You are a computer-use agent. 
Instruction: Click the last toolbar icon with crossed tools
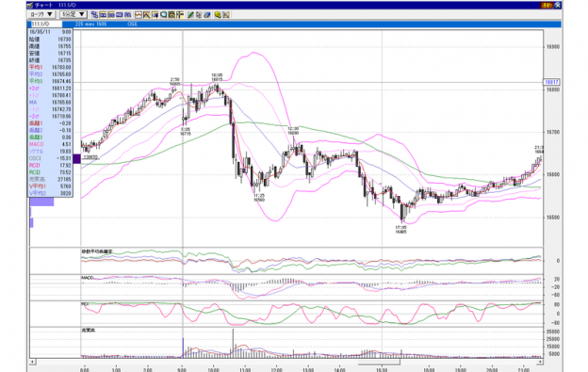click(226, 15)
